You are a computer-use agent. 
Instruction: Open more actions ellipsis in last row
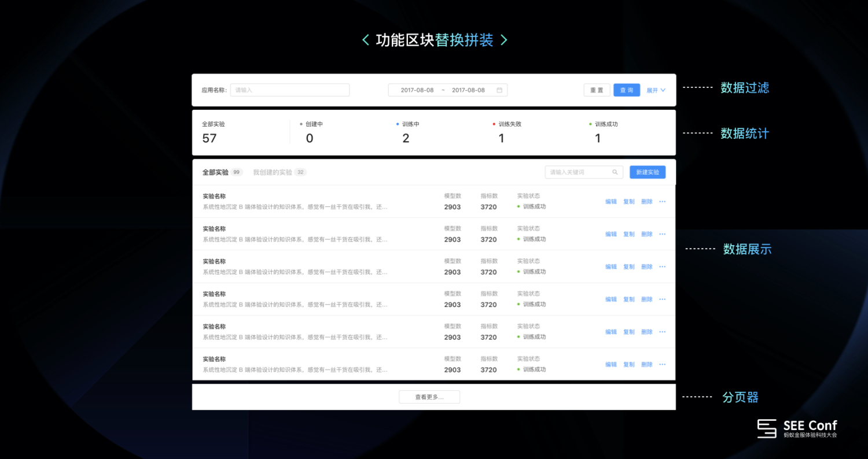(663, 364)
